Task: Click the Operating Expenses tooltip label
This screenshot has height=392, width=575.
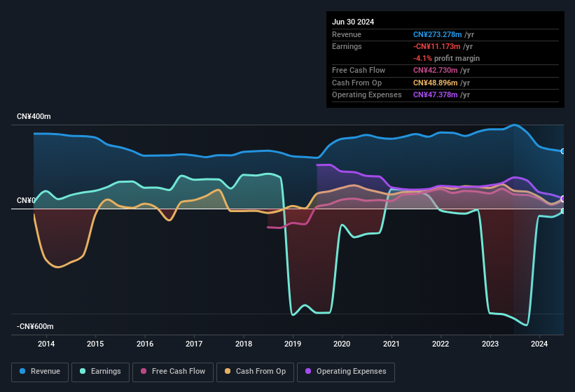Action: (x=367, y=95)
